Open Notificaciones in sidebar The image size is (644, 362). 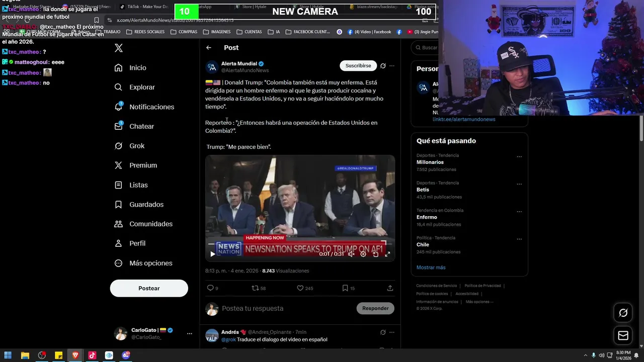click(144, 107)
